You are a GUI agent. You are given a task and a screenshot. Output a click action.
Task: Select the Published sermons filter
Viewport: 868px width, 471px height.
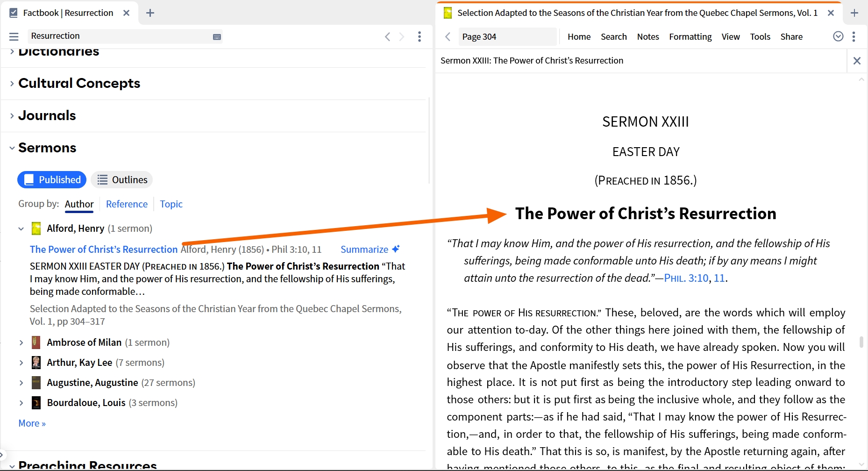[52, 180]
